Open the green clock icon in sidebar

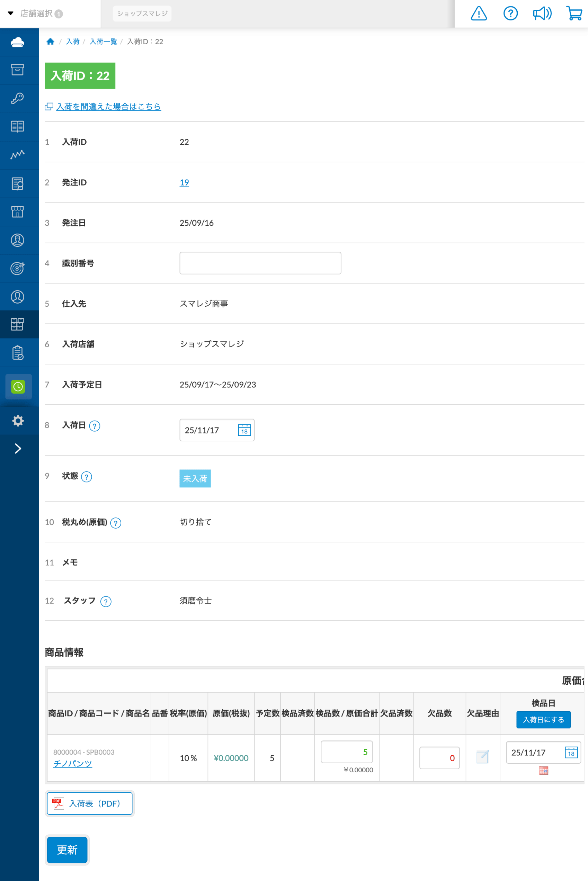(18, 387)
